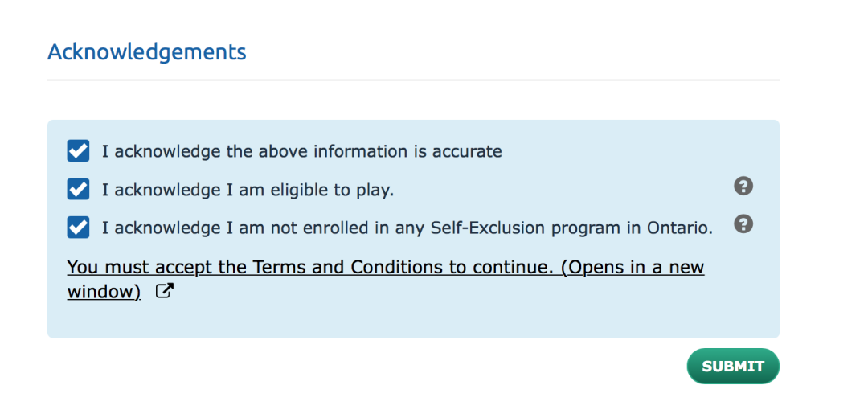Click the Acknowledgements heading
Screen dimensions: 868x410
point(147,52)
